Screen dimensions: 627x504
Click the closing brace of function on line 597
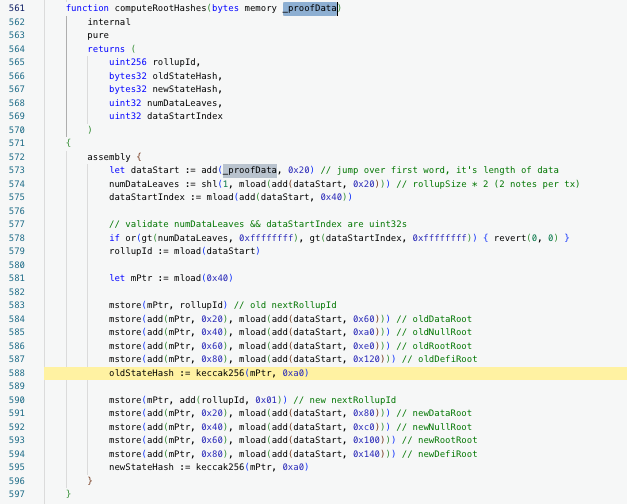pos(68,494)
